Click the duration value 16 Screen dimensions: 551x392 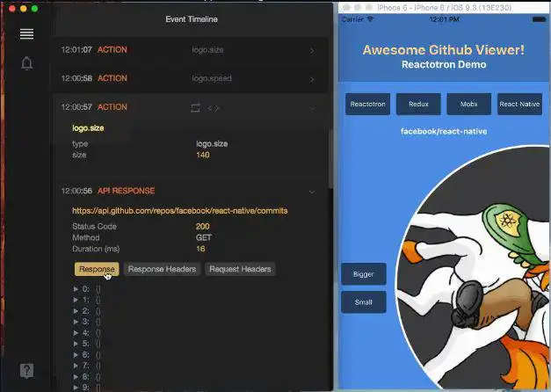[x=200, y=249]
